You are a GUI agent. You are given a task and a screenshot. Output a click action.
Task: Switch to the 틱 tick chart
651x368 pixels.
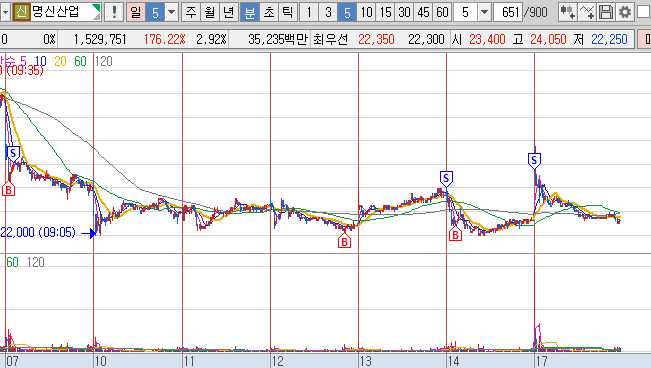click(x=287, y=12)
